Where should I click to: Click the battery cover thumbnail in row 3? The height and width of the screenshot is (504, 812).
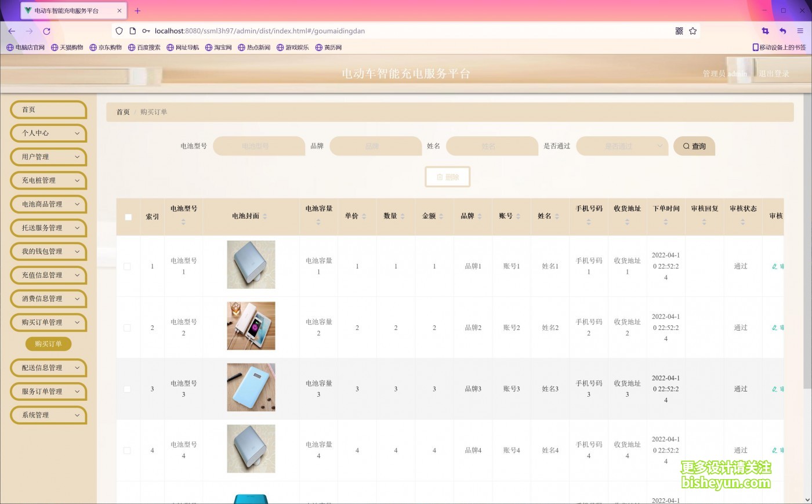(x=251, y=387)
